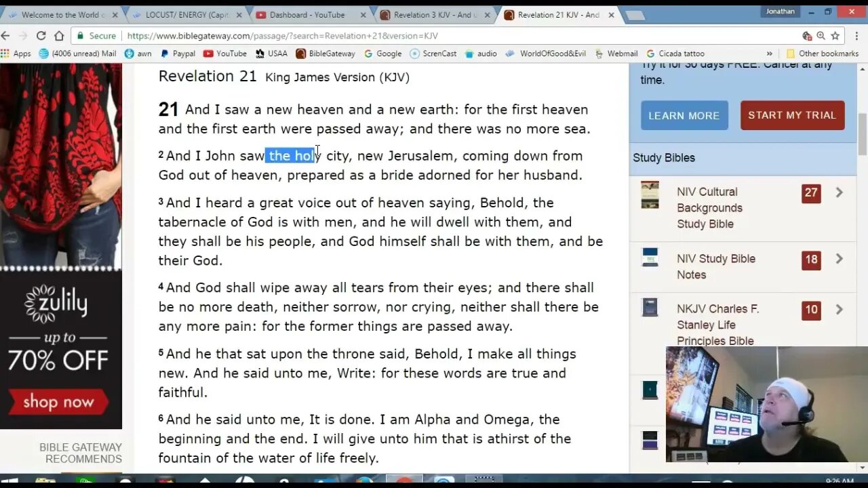Screen dimensions: 868x488
Task: Open the awn bookmark
Action: [138, 54]
